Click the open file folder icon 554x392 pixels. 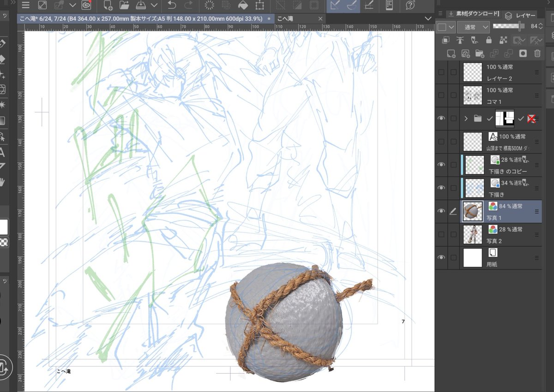(x=124, y=6)
